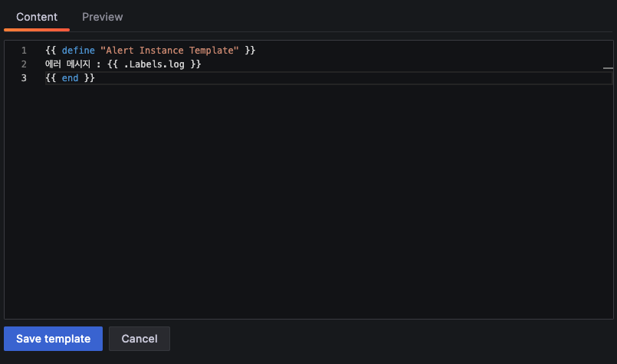Switch to the Content tab
Screen dimensions: 617x364
coord(37,17)
